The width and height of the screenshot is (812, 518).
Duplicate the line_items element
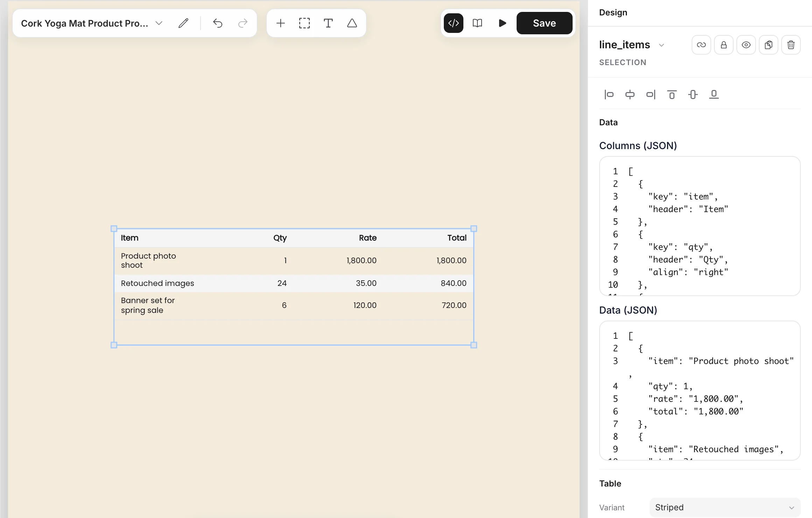click(769, 45)
